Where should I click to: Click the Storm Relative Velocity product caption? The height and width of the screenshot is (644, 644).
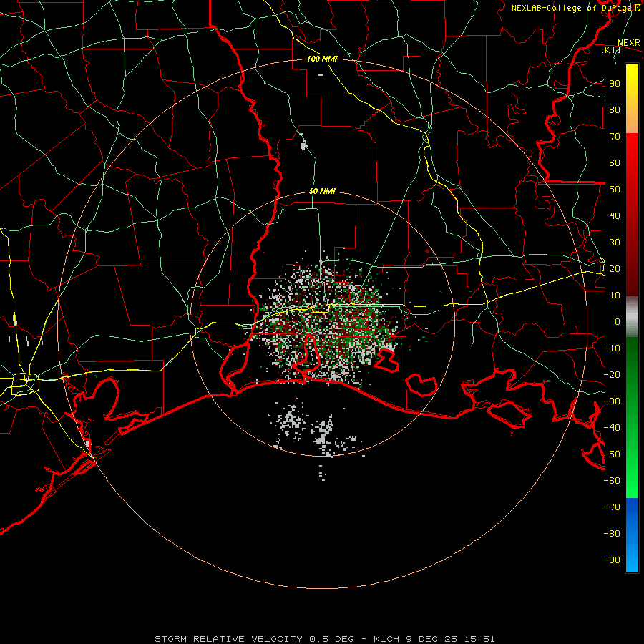[324, 639]
